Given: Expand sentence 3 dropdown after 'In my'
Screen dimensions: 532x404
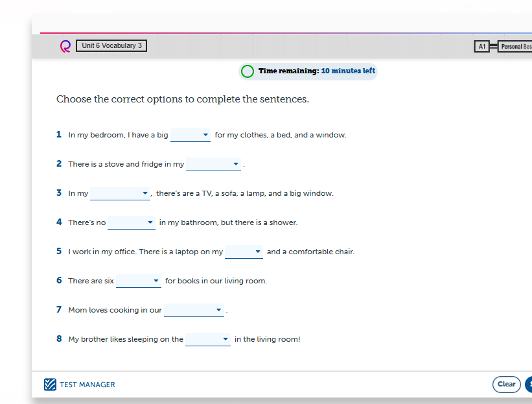Looking at the screenshot, I should coord(120,193).
